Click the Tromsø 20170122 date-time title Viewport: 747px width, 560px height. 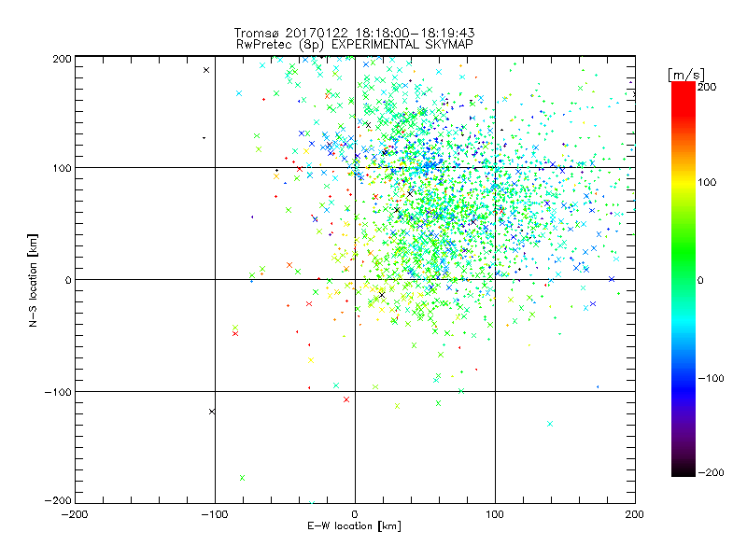pos(354,33)
